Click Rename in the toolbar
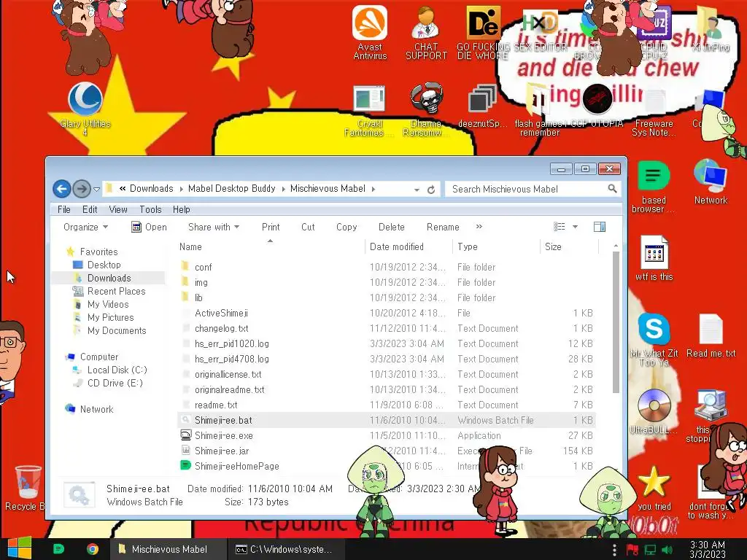The image size is (747, 560). tap(443, 227)
